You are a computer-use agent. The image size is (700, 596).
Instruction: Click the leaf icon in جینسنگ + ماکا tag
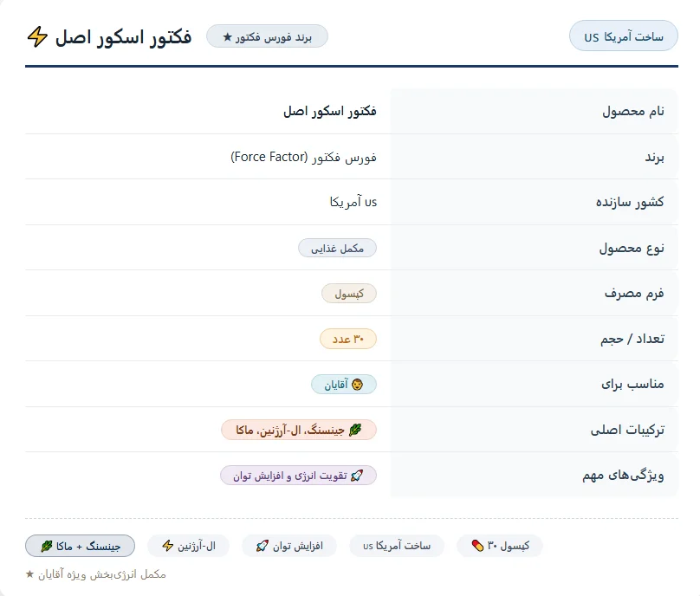click(47, 546)
